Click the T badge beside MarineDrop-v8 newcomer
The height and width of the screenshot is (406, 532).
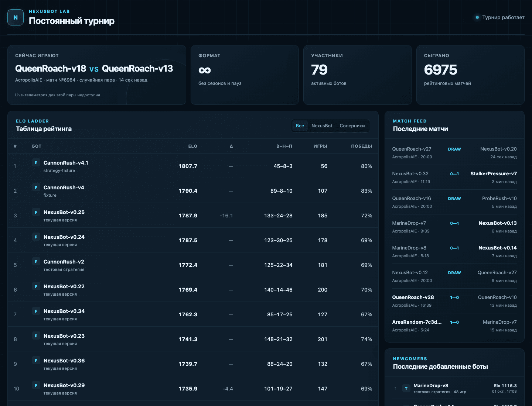(406, 388)
